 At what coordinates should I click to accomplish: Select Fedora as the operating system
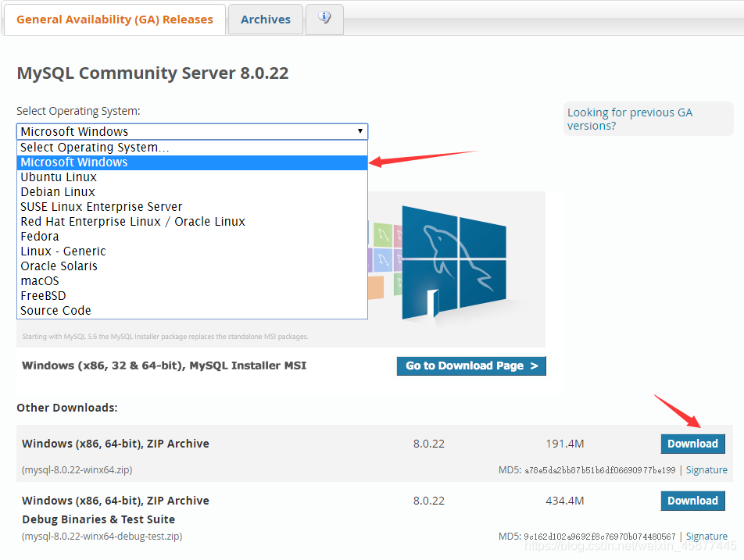[x=40, y=236]
